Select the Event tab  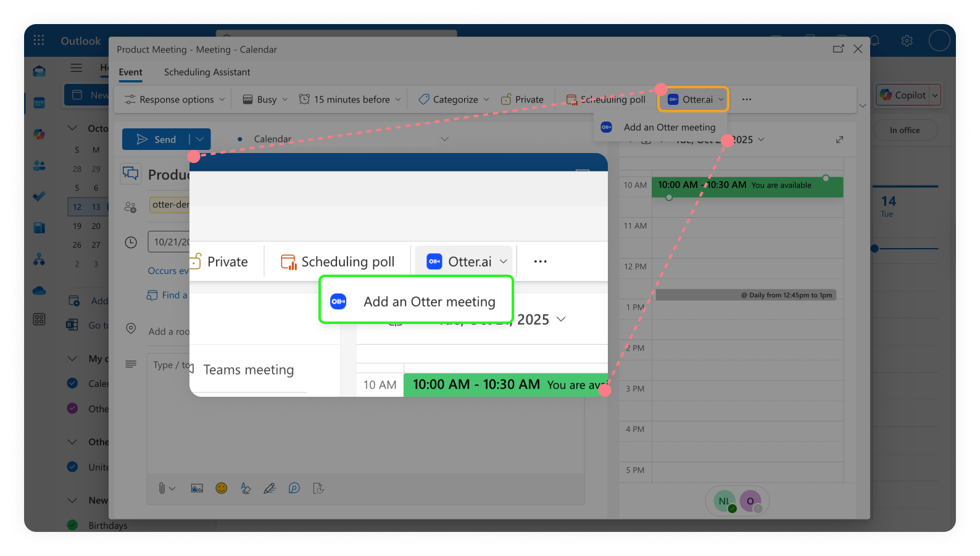coord(130,72)
